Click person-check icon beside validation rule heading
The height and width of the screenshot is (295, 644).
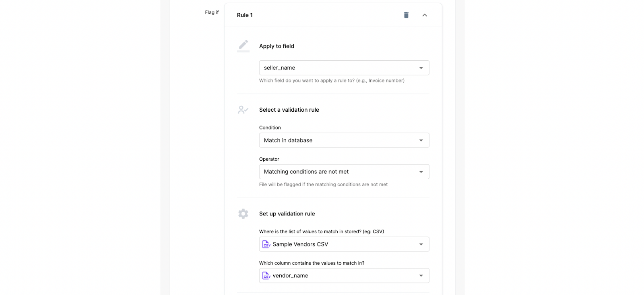pos(243,109)
